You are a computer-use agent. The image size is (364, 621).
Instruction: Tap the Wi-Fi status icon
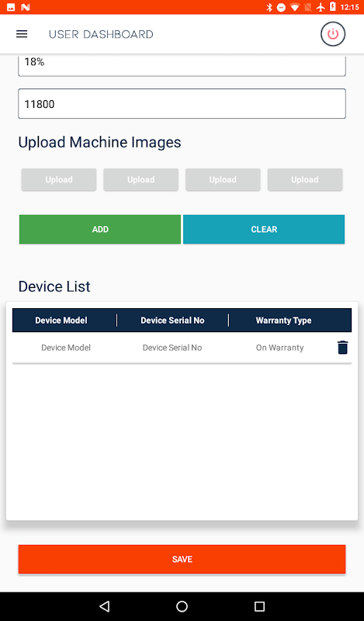coord(294,7)
